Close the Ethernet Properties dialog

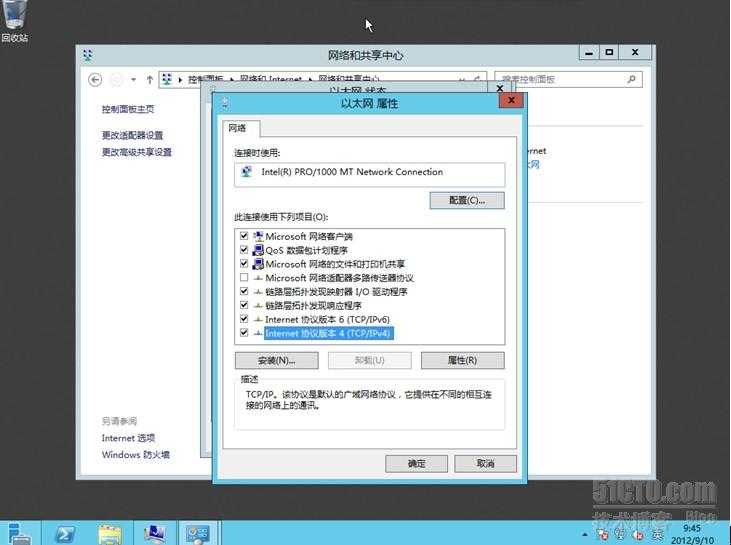[x=511, y=100]
